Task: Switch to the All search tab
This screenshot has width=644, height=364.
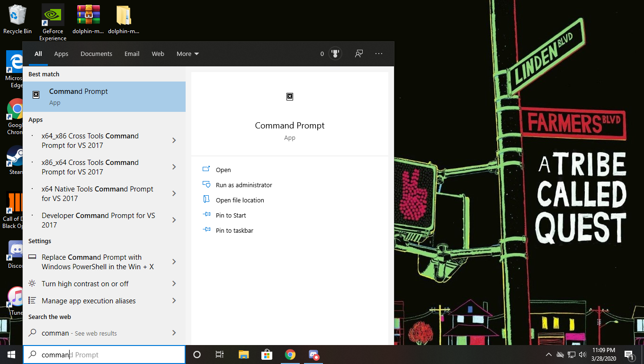Action: 38,54
